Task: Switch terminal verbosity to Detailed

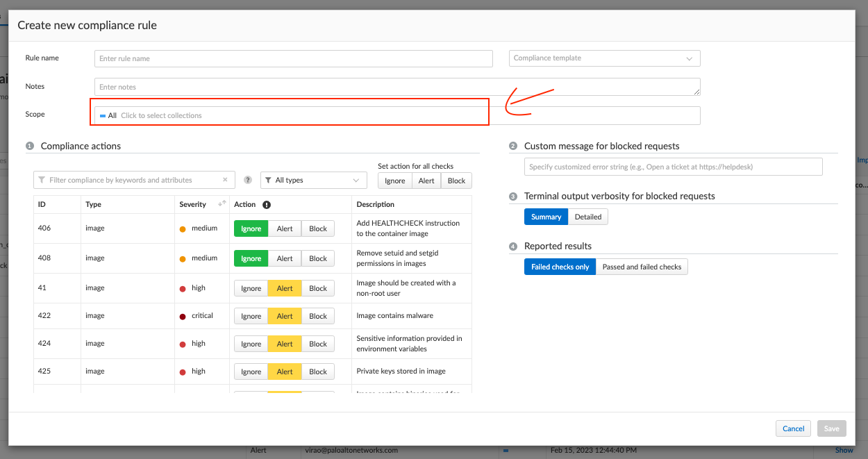Action: [588, 217]
